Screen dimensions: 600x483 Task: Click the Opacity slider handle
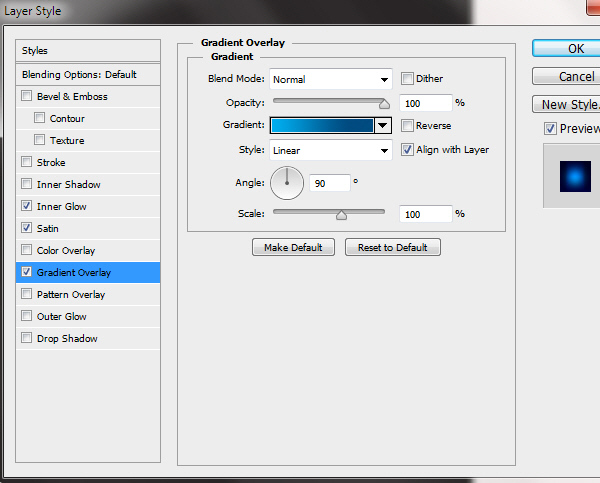[x=384, y=103]
